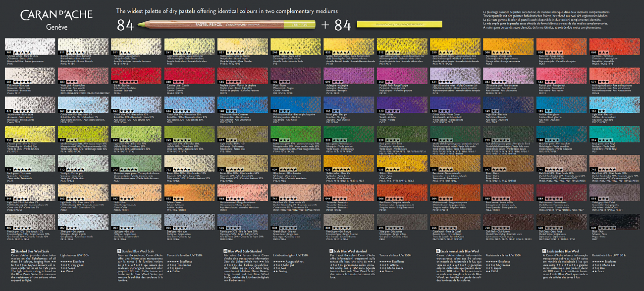Image resolution: width=644 pixels, height=291 pixels.
Task: Select the Vermilion 060 swatch
Action: [x=615, y=46]
